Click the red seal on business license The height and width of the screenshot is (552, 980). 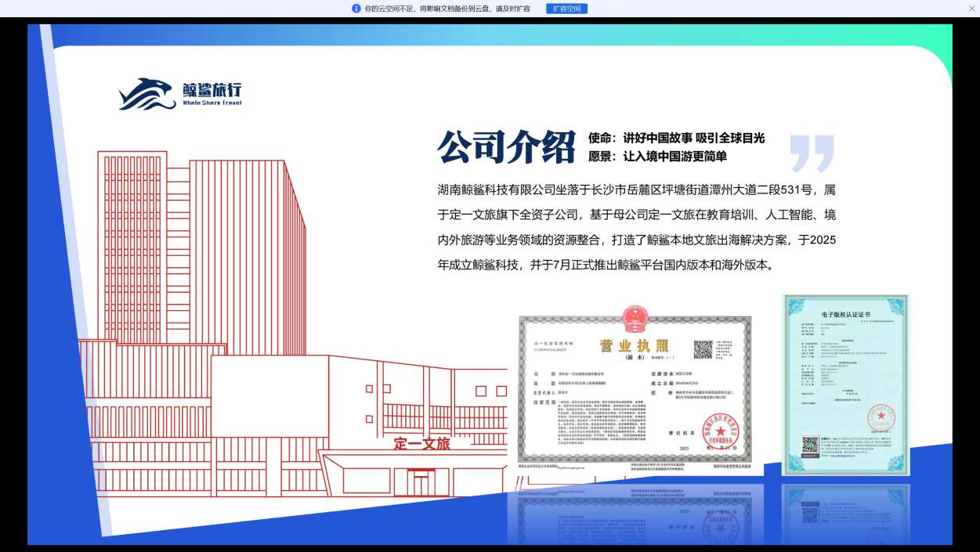coord(720,431)
